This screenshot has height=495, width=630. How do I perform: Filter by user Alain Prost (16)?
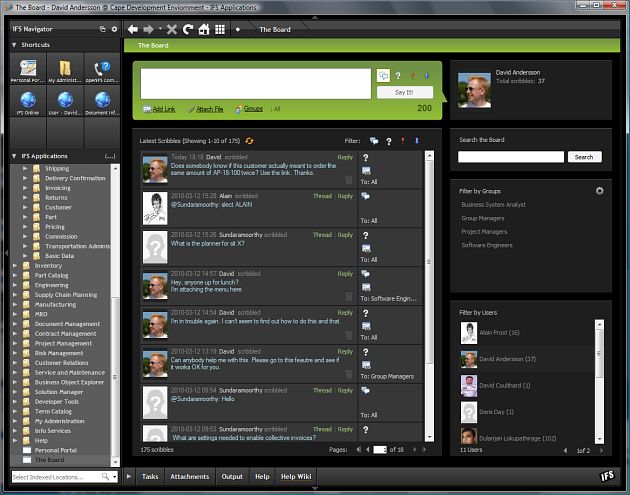(499, 333)
